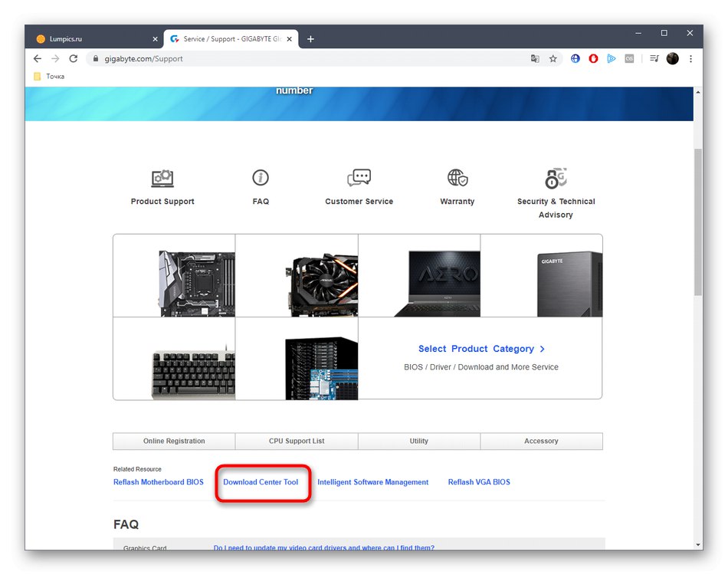Expand the Select Product Category chevron

coord(542,349)
